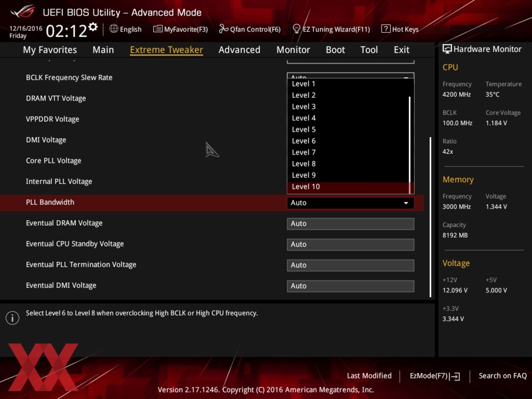Open the Monitor tab
The image size is (532, 399).
293,50
